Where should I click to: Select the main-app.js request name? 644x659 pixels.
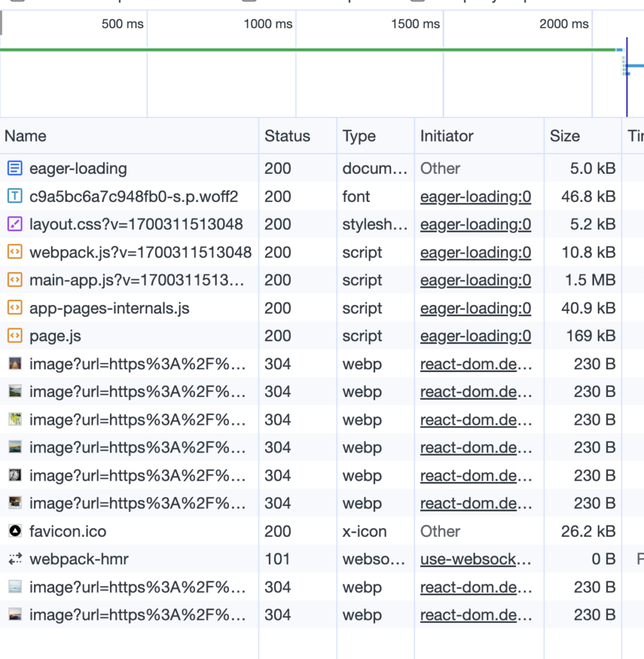click(x=136, y=280)
